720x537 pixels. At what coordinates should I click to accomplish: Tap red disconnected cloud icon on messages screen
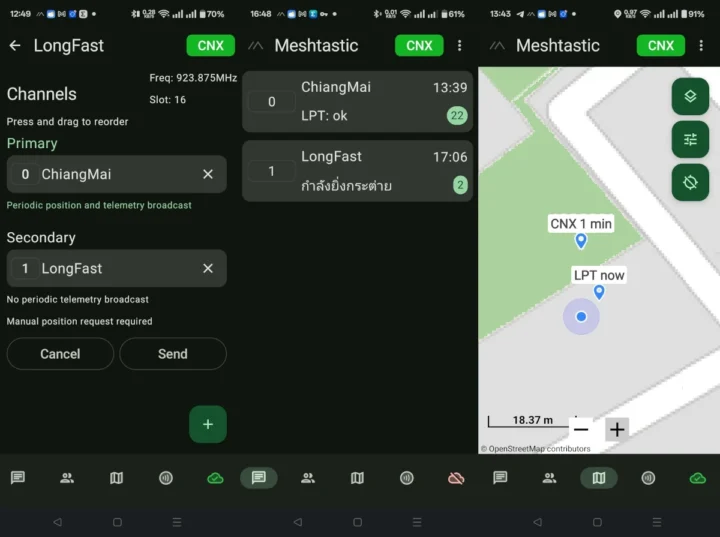click(x=456, y=478)
